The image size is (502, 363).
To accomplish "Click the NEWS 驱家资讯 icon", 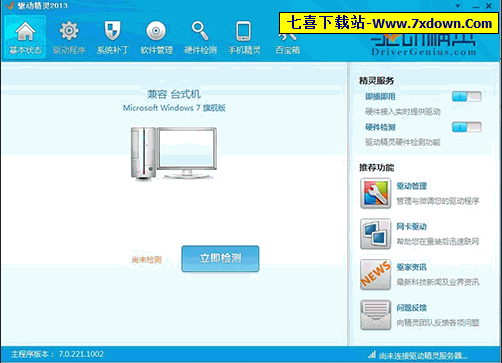I will click(x=375, y=275).
